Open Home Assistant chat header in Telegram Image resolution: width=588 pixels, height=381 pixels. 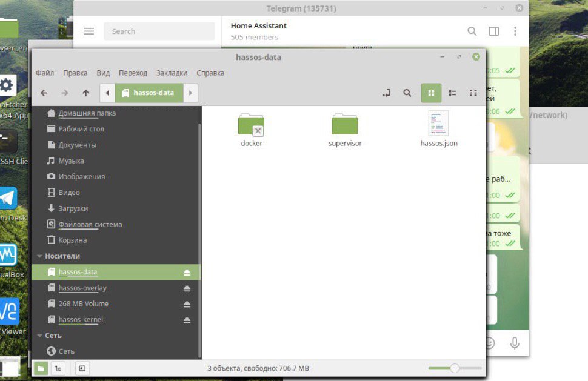pyautogui.click(x=258, y=31)
